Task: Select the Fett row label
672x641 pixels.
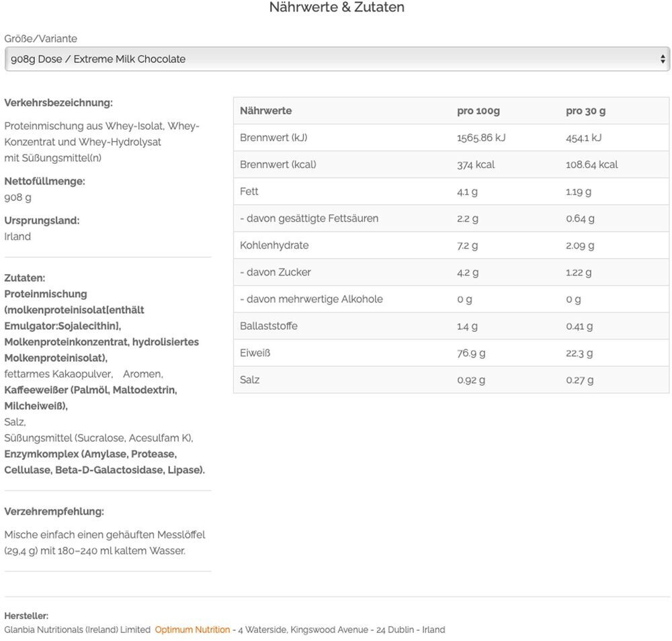Action: coord(249,191)
